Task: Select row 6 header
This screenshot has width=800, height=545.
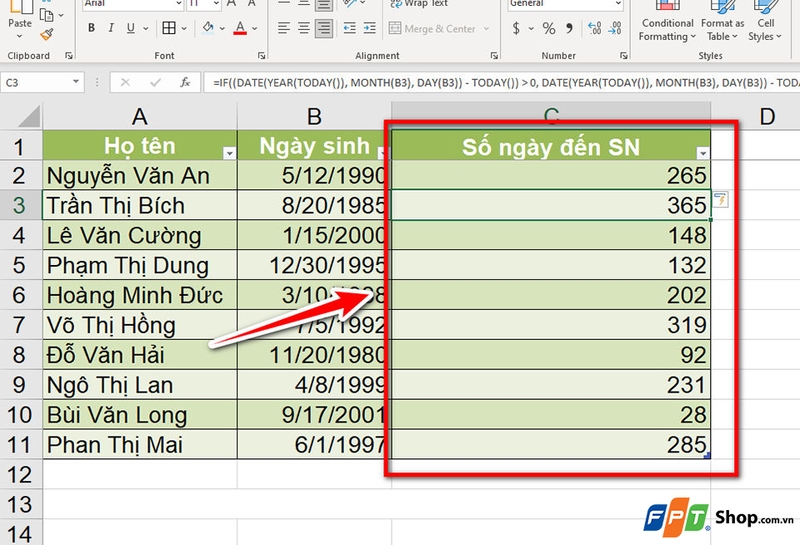Action: pos(19,295)
